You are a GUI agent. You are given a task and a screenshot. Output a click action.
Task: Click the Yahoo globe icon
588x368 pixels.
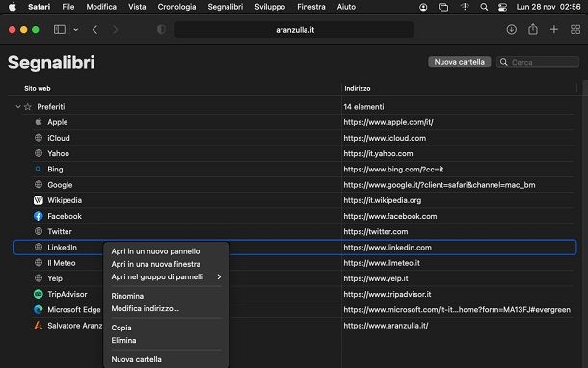(39, 153)
